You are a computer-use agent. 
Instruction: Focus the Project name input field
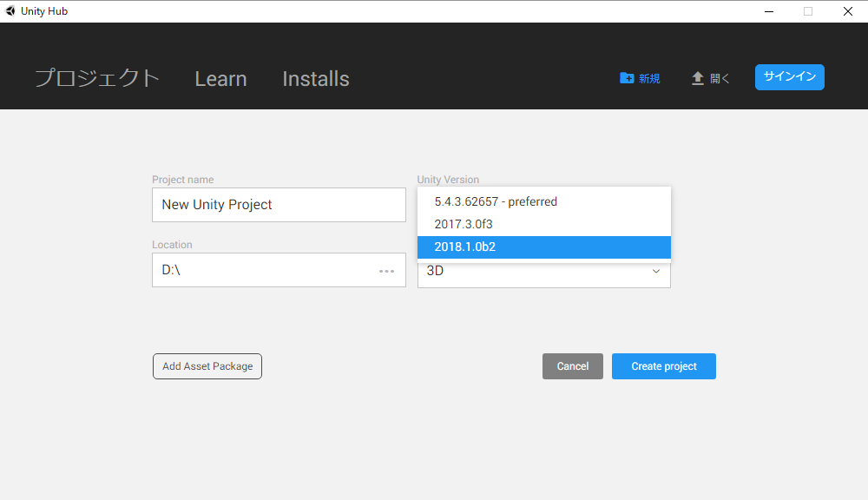coord(279,205)
